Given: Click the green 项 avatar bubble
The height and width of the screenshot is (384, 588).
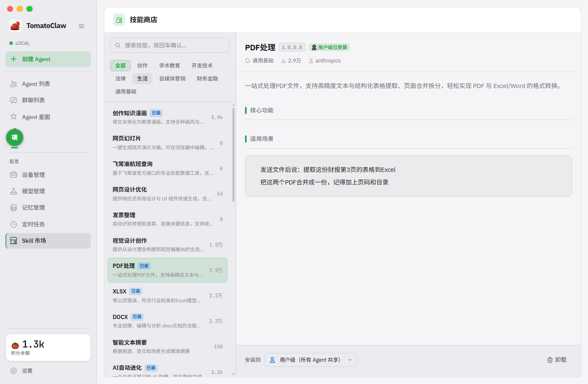Looking at the screenshot, I should (x=15, y=138).
